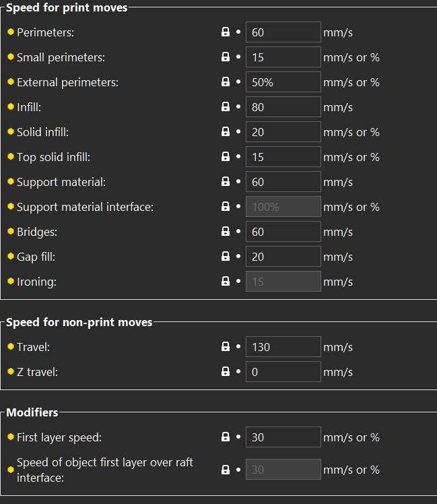437x504 pixels.
Task: Click the reset dot next to Perimeters
Action: click(x=238, y=32)
